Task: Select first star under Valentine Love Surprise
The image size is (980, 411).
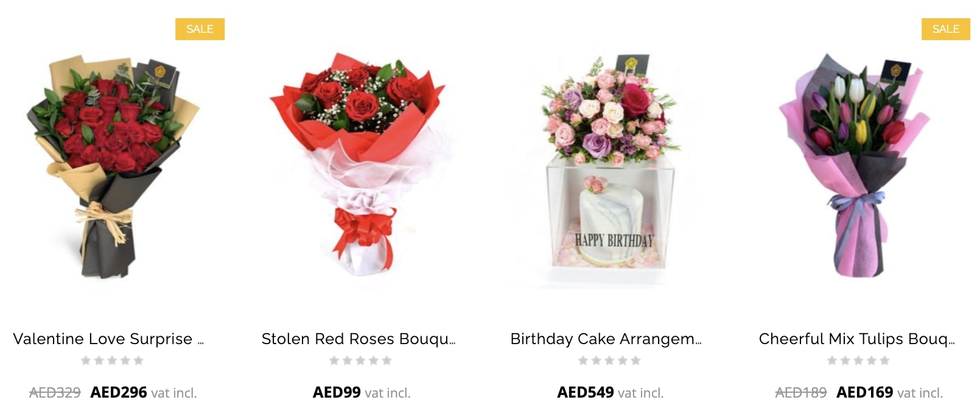Action: pos(86,361)
